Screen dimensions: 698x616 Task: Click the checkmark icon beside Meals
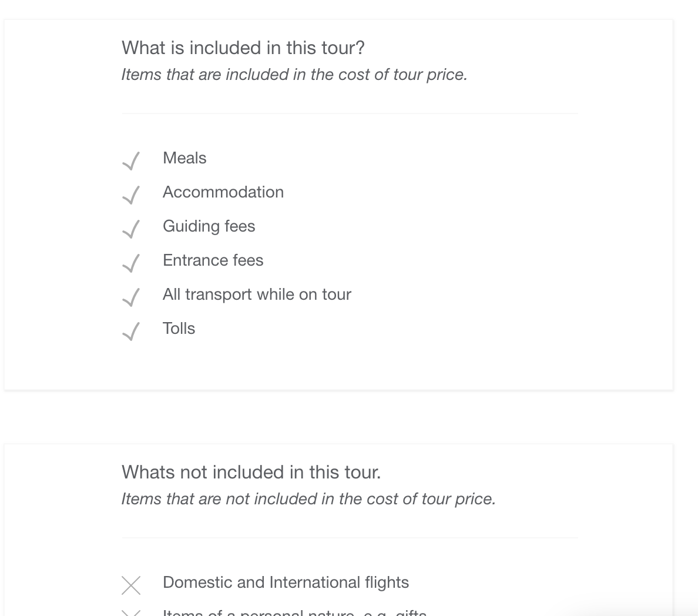(131, 161)
